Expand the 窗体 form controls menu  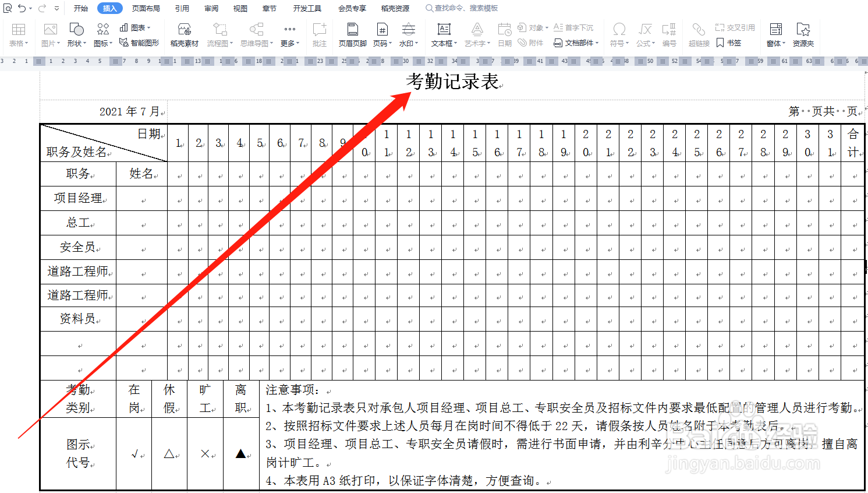776,35
